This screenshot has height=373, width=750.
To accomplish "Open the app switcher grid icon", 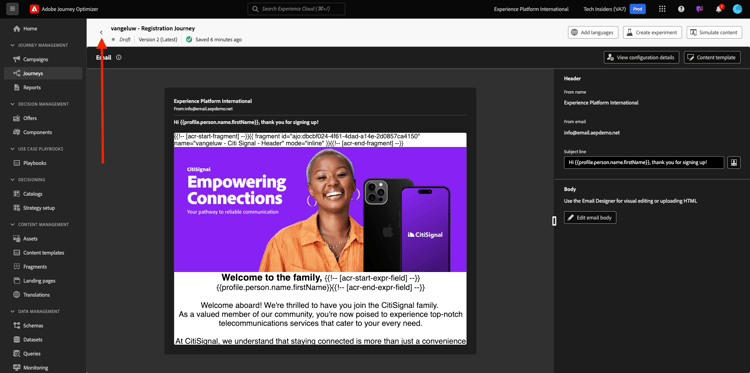I will click(x=662, y=9).
